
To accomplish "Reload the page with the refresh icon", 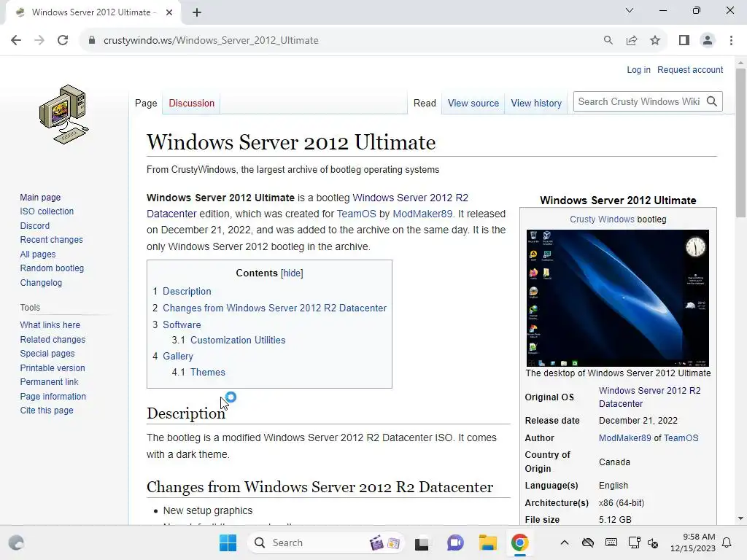I will pyautogui.click(x=63, y=41).
